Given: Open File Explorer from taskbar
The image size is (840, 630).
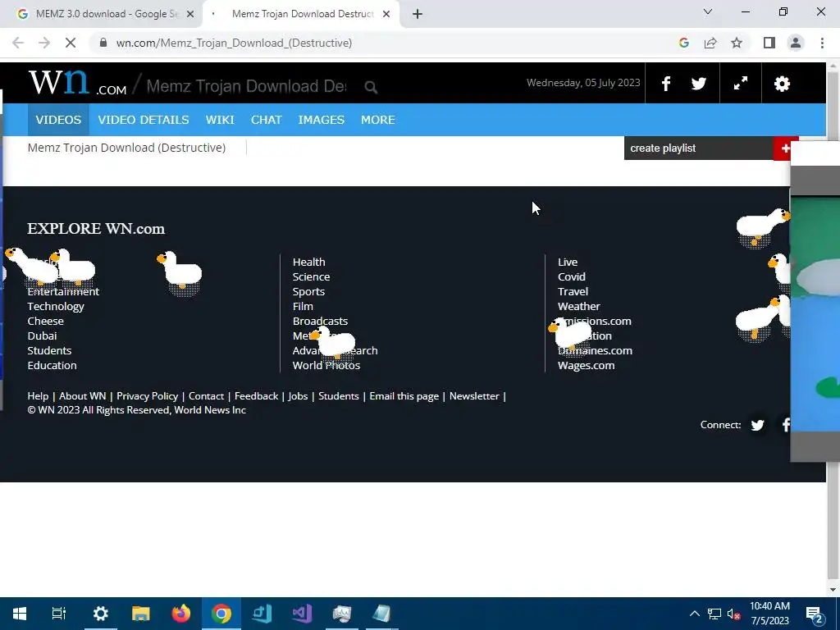Looking at the screenshot, I should (x=141, y=614).
